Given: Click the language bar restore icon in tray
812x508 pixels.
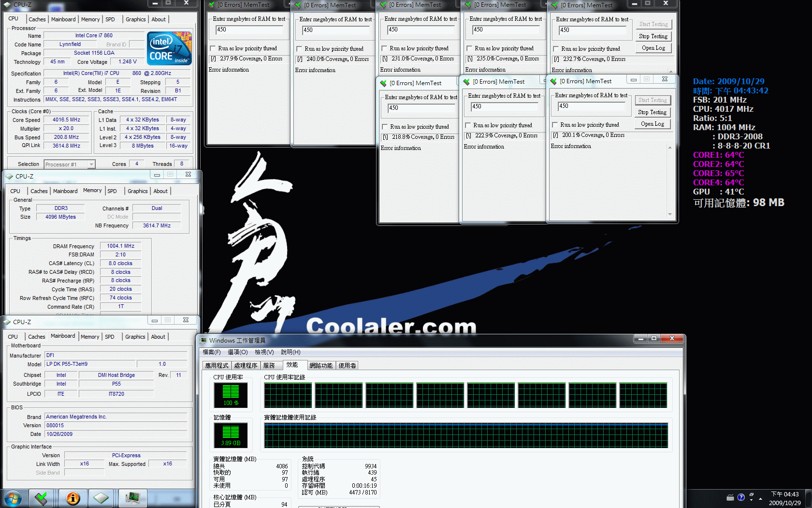Looking at the screenshot, I should click(752, 495).
